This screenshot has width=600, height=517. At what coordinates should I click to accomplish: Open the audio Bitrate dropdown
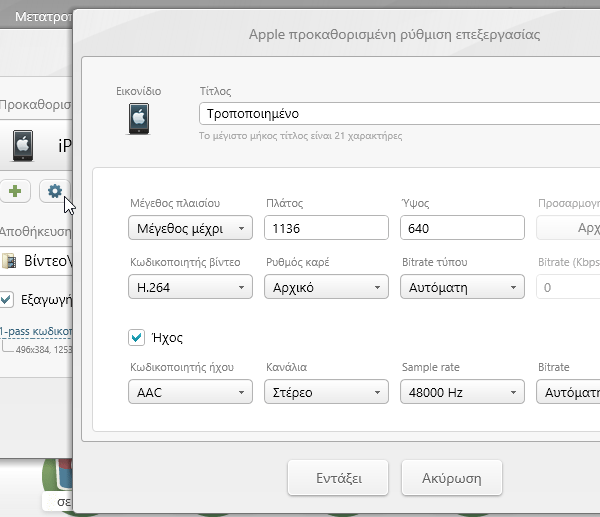point(568,391)
